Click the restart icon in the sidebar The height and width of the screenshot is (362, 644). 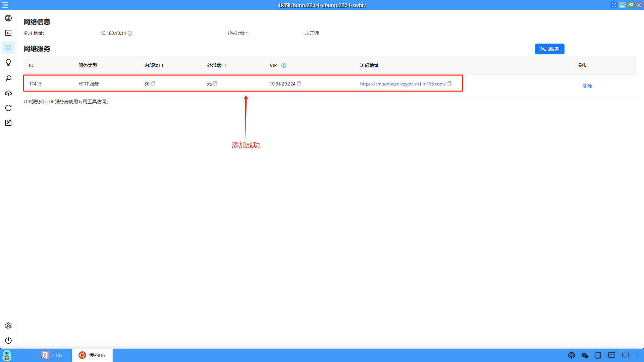coord(8,108)
